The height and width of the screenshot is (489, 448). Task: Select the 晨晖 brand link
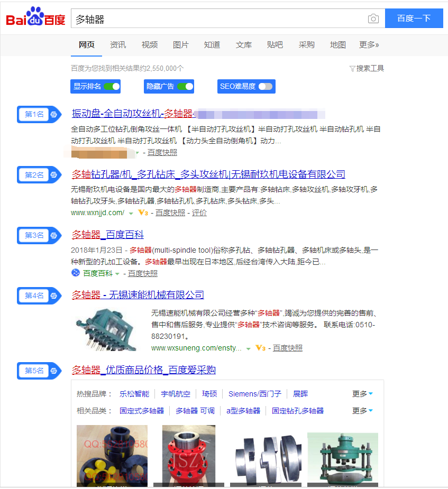[x=300, y=394]
